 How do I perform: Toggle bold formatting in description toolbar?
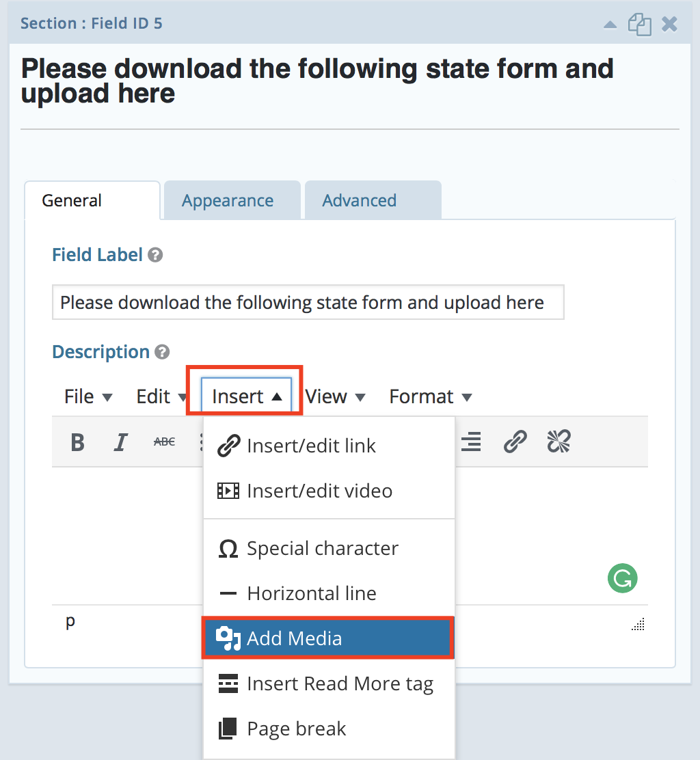[77, 443]
